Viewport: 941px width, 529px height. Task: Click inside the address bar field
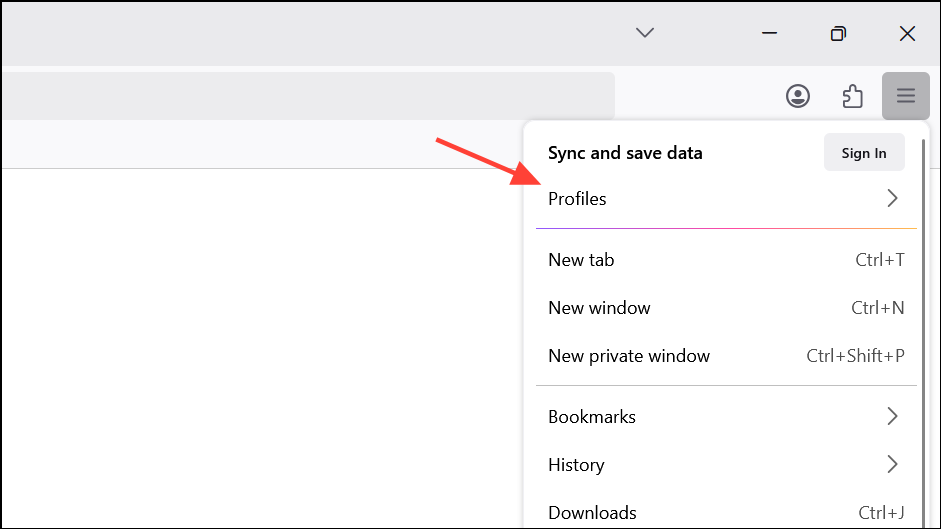coord(300,96)
